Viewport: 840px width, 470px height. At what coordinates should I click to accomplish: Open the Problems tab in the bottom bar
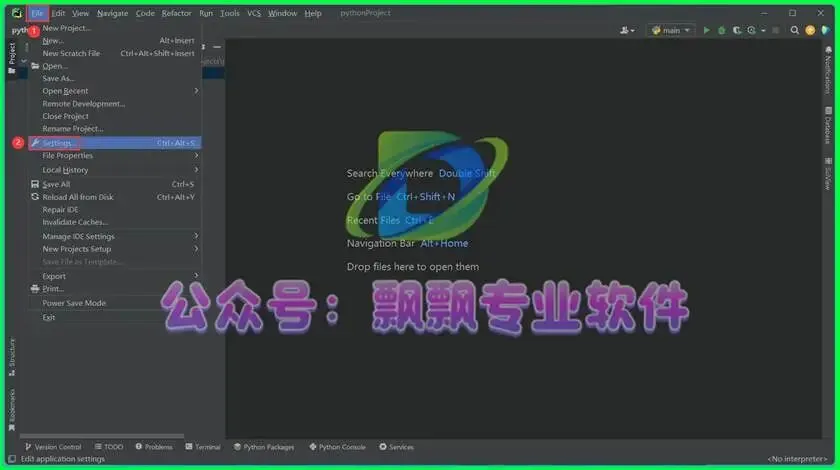coord(154,447)
